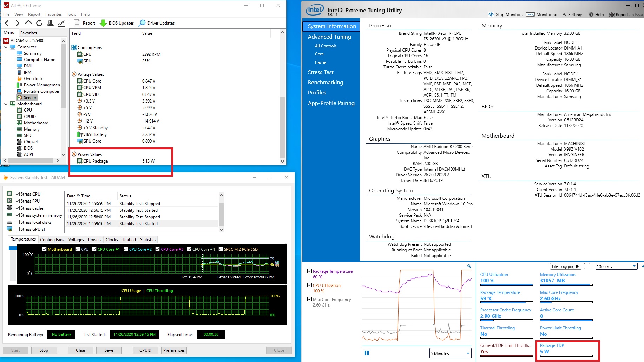Image resolution: width=644 pixels, height=362 pixels.
Task: Click the Sensor icon in AIDA64 tree
Action: [x=19, y=98]
